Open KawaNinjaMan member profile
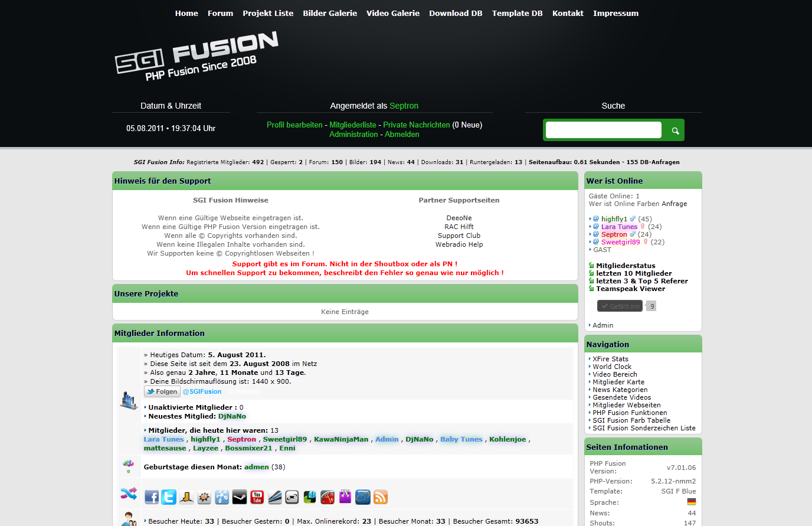 341,439
